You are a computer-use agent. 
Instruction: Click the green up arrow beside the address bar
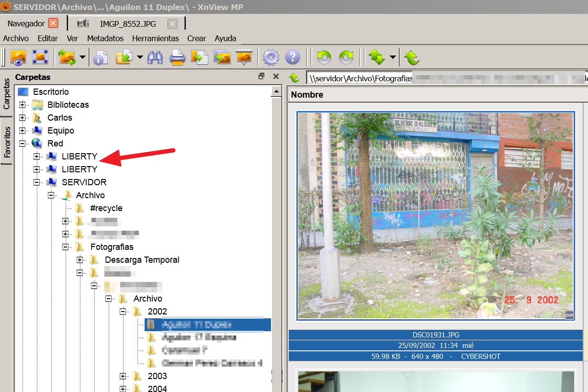pyautogui.click(x=294, y=78)
